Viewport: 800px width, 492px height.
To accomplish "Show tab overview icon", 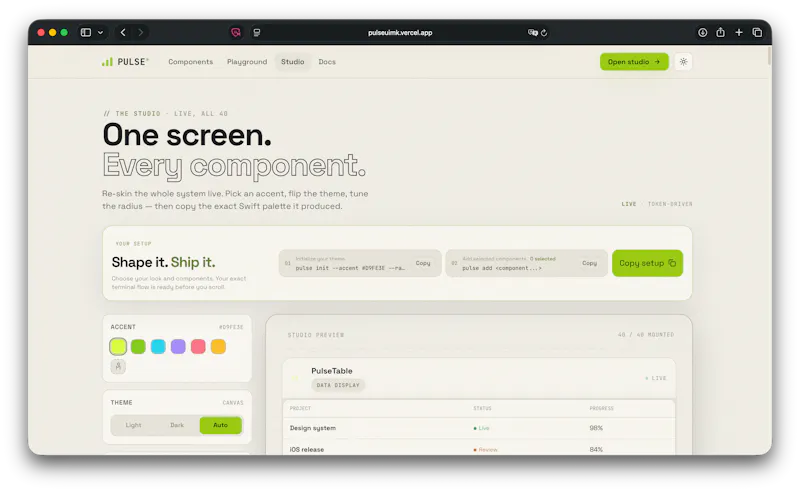I will 757,32.
